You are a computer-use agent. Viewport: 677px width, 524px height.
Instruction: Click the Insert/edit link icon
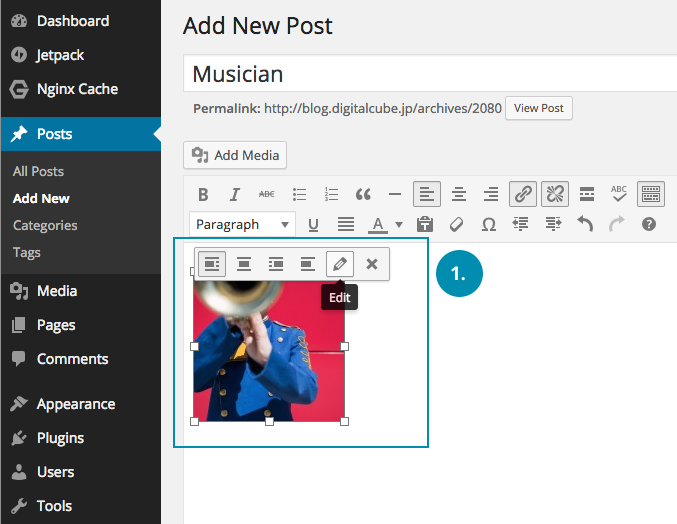pos(522,194)
